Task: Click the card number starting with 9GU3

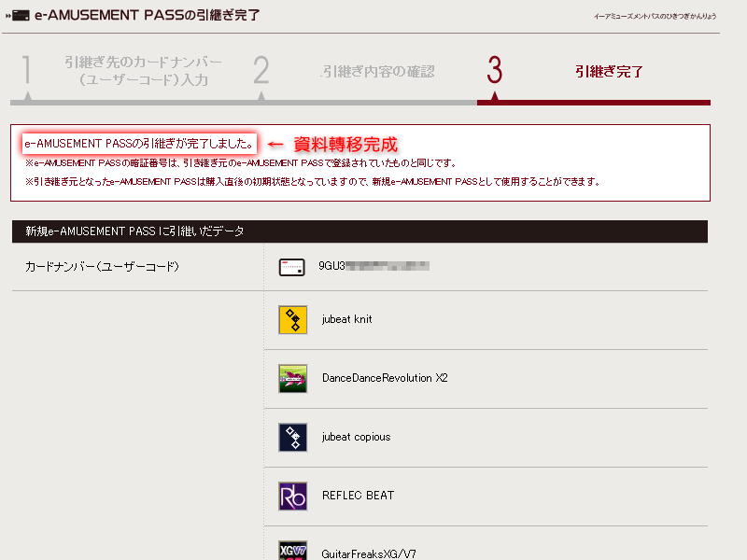Action: (x=373, y=266)
